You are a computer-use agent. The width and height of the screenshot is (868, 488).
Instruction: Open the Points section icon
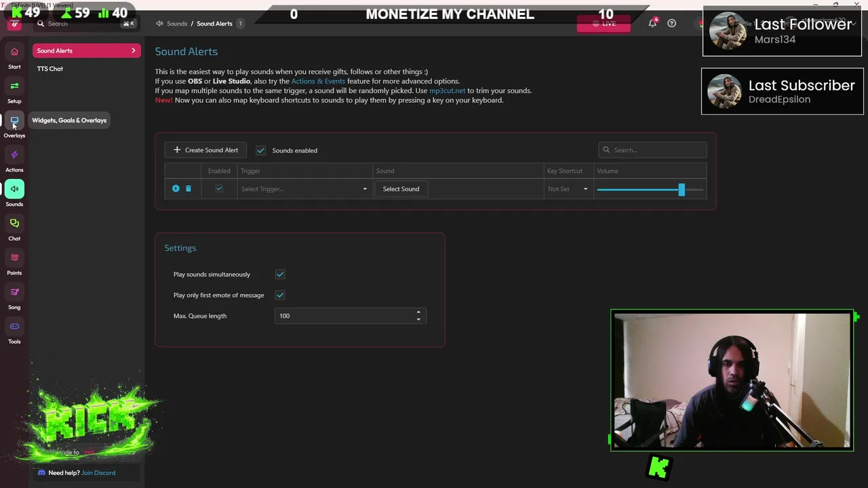(x=14, y=258)
